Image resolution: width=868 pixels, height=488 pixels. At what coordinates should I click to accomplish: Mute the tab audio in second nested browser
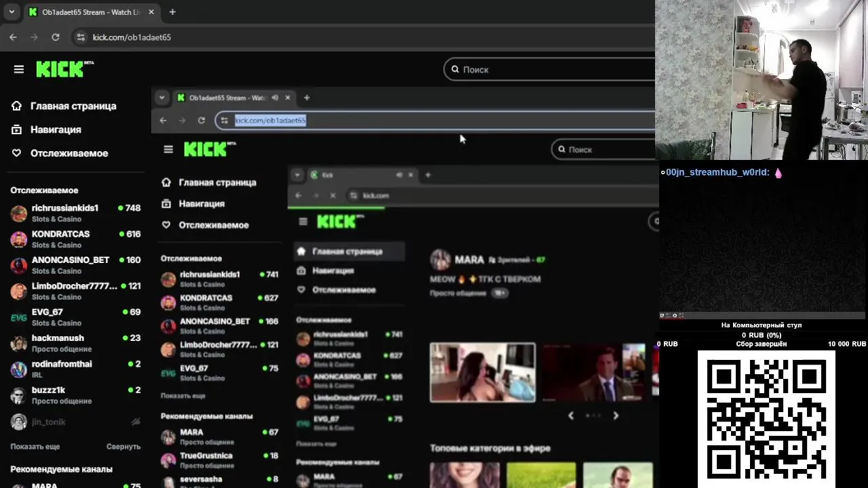tap(275, 98)
